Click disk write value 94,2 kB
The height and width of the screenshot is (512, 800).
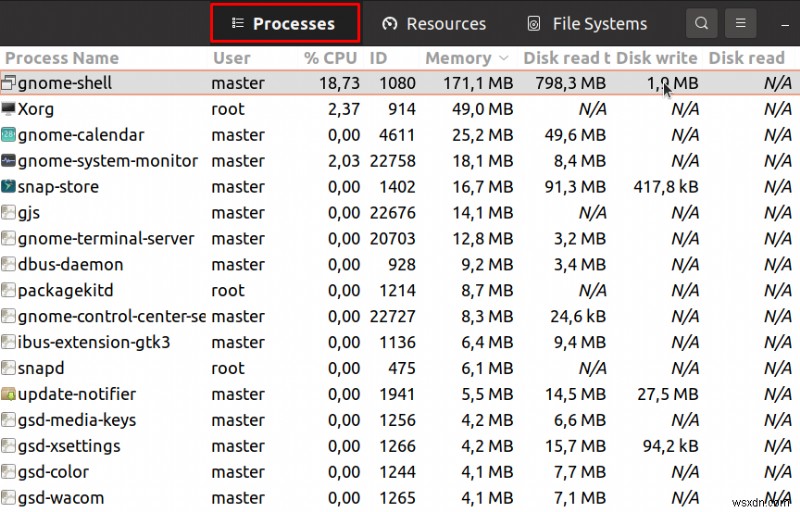click(670, 446)
